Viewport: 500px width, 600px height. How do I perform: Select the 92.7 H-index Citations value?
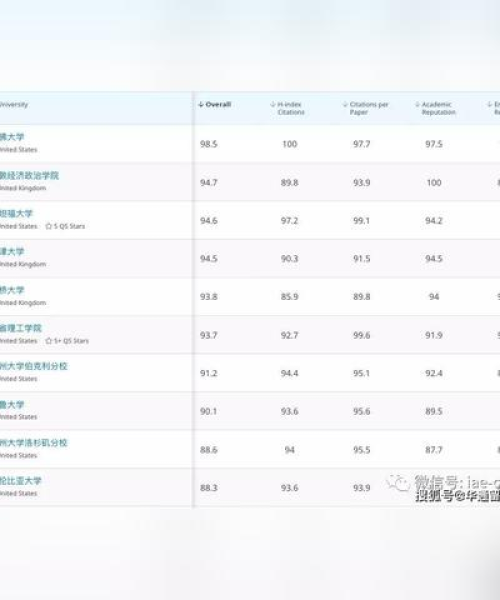point(290,335)
